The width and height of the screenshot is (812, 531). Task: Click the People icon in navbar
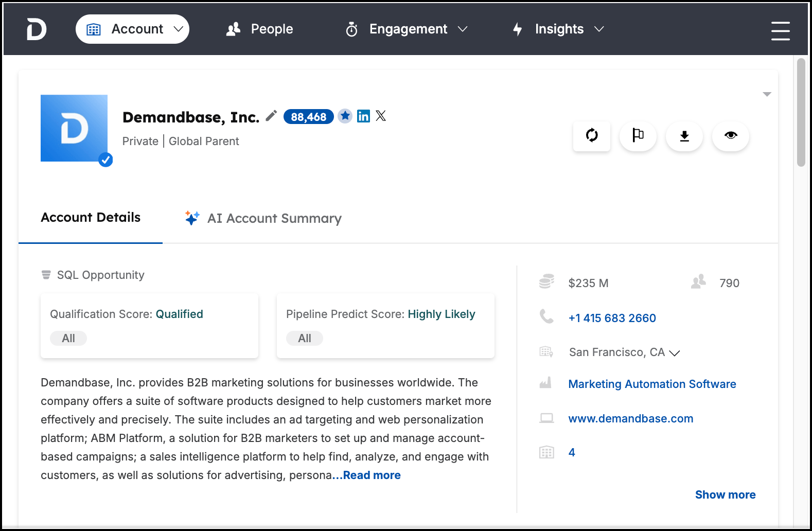pos(234,29)
